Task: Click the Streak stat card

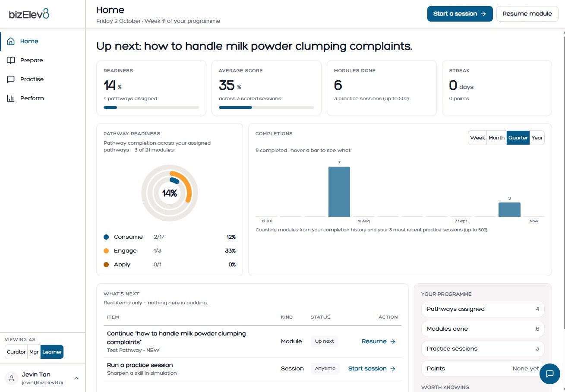Action: tap(497, 88)
